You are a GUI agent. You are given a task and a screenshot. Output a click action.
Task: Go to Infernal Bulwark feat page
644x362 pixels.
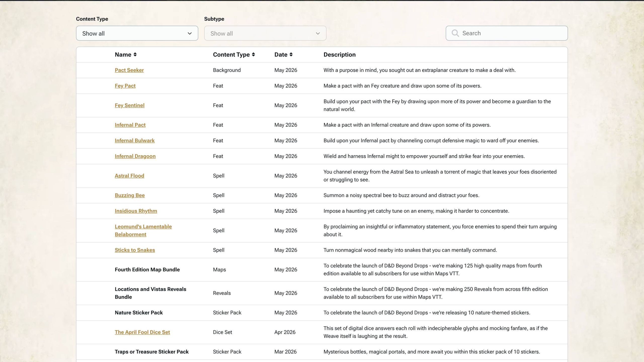click(x=135, y=141)
